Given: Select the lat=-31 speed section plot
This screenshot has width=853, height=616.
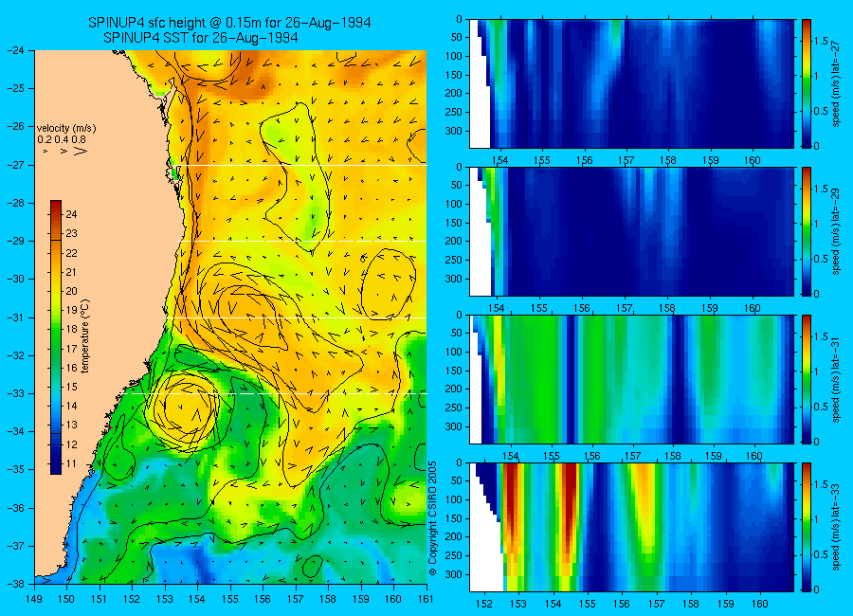Looking at the screenshot, I should [631, 379].
